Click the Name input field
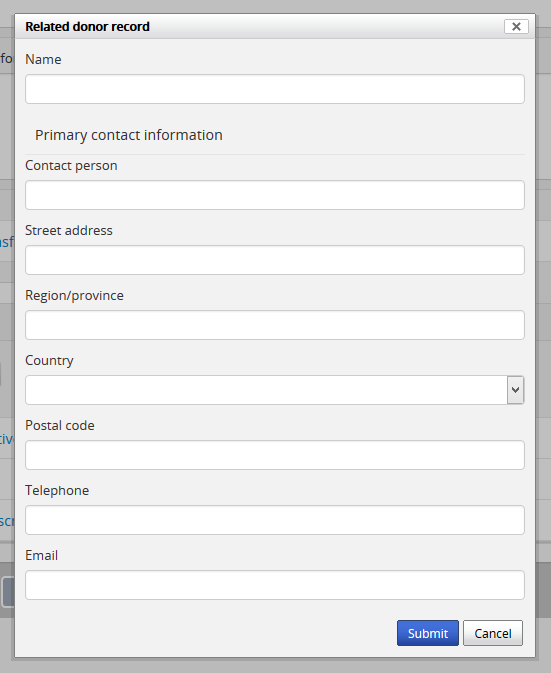551x673 pixels. tap(275, 89)
